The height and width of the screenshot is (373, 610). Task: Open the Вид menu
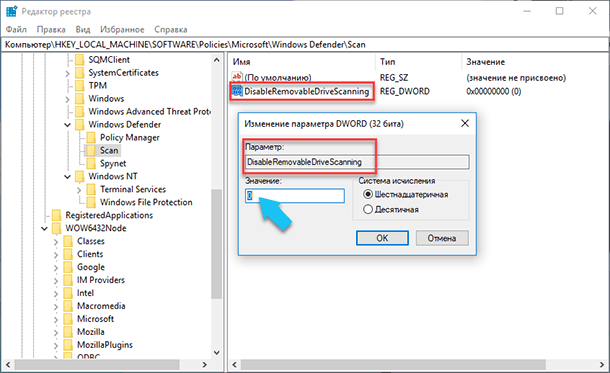pos(83,30)
